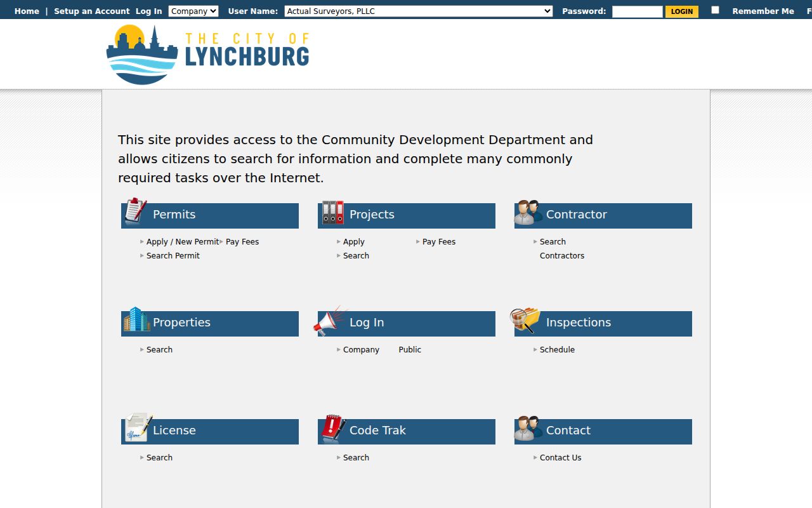This screenshot has width=812, height=508.
Task: Click the Properties building icon
Action: coord(136,319)
